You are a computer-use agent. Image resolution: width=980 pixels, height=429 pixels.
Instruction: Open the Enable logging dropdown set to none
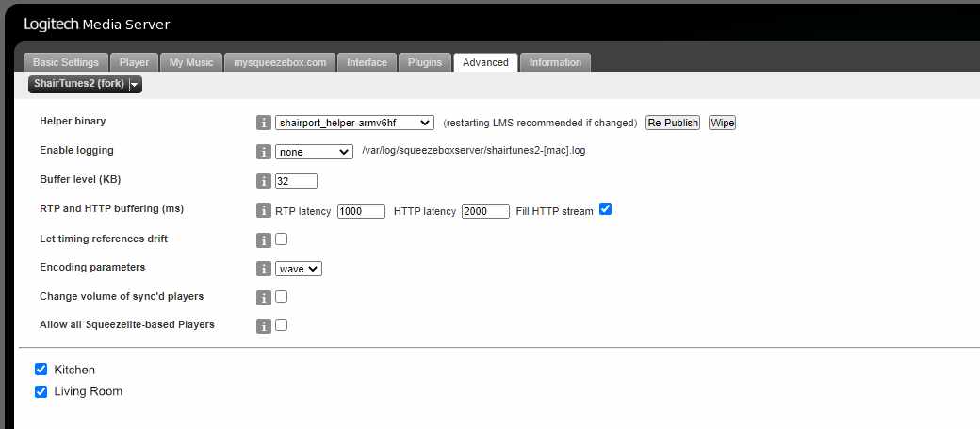pos(314,152)
